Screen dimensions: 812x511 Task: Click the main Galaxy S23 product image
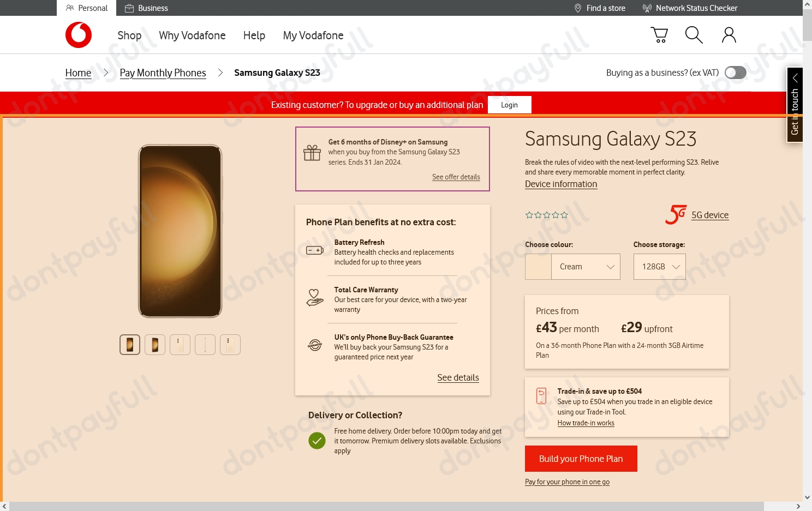click(180, 231)
